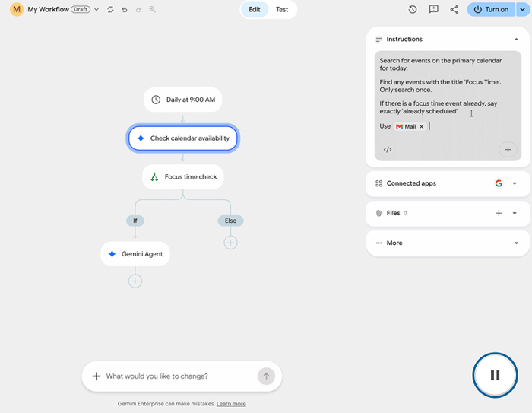Click the More ellipsis icon
This screenshot has height=413, width=532.
point(378,243)
